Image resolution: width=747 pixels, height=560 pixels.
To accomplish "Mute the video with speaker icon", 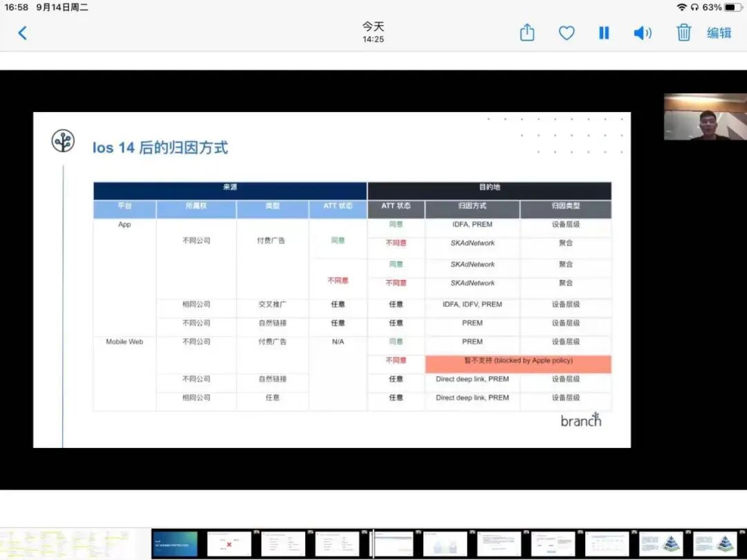I will tap(642, 33).
